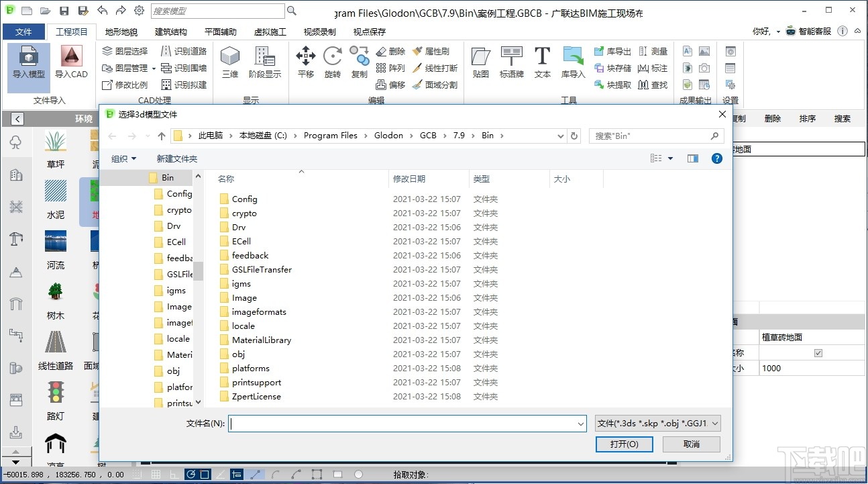Click the 库导出 library export tool
This screenshot has height=484, width=868.
click(612, 51)
